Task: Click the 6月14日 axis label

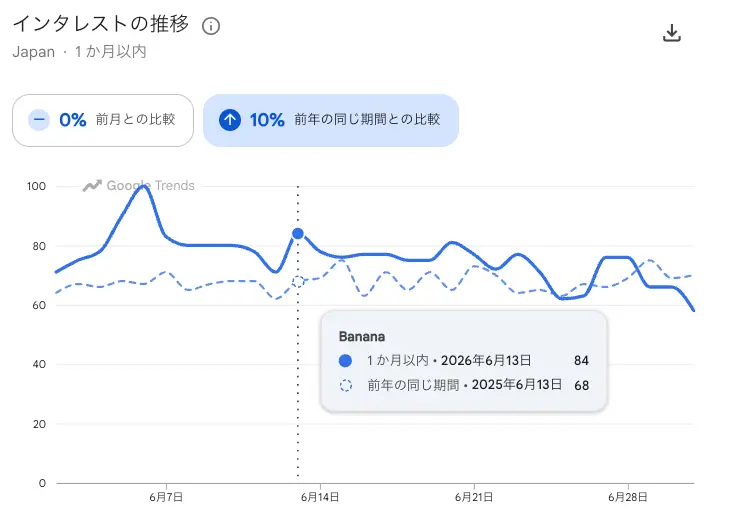Action: [320, 497]
